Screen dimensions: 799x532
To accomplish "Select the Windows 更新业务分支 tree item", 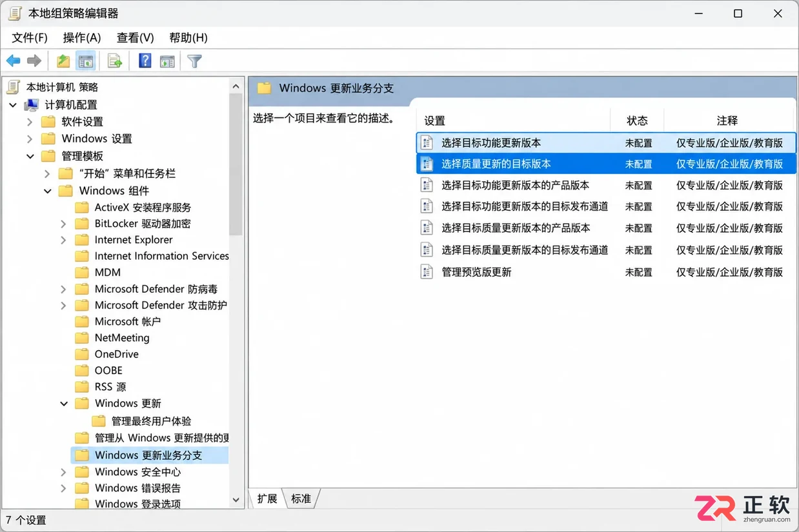I will coord(148,455).
